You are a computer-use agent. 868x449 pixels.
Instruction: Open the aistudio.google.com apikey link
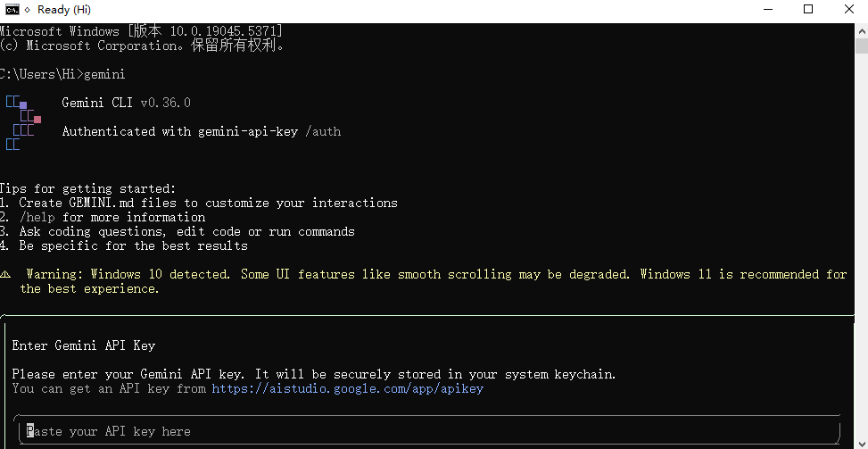point(348,388)
